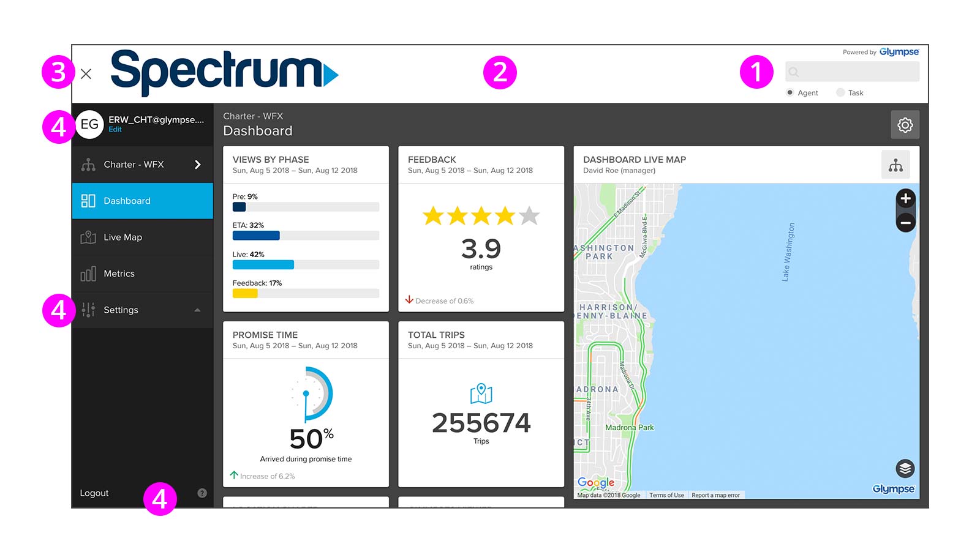Click the organization hierarchy icon in sidebar

coord(88,165)
